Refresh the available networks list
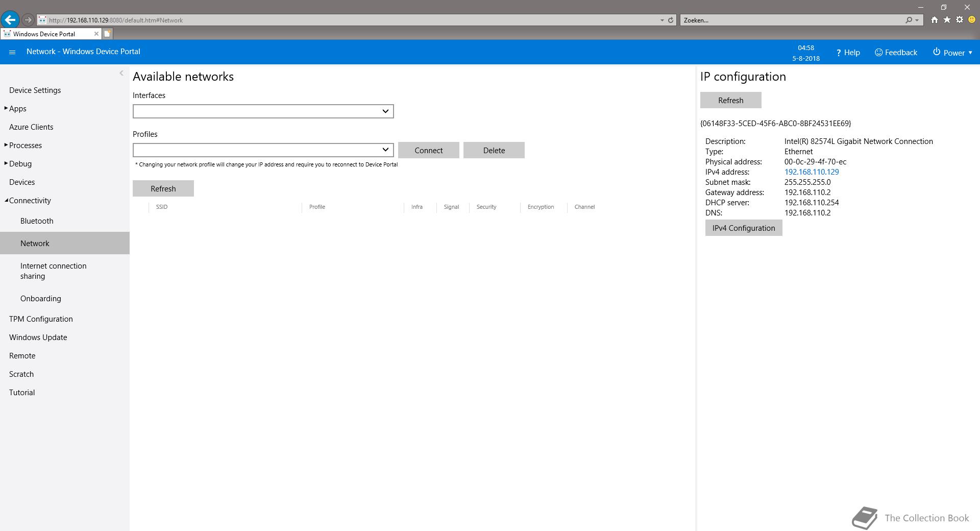The height and width of the screenshot is (531, 980). [x=163, y=188]
